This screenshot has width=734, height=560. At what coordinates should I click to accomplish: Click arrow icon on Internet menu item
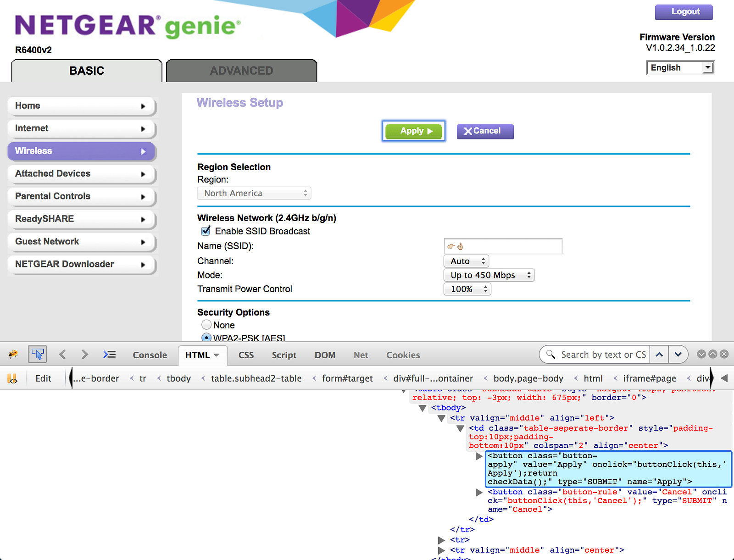[143, 129]
